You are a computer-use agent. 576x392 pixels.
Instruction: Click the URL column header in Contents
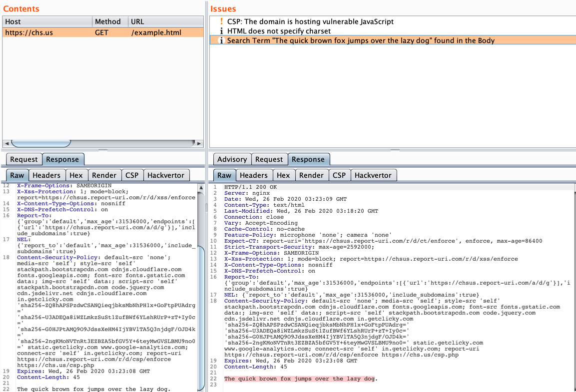pos(165,21)
